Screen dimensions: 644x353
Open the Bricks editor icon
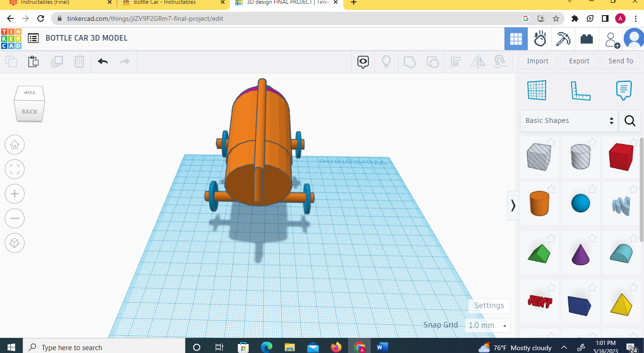coord(587,39)
